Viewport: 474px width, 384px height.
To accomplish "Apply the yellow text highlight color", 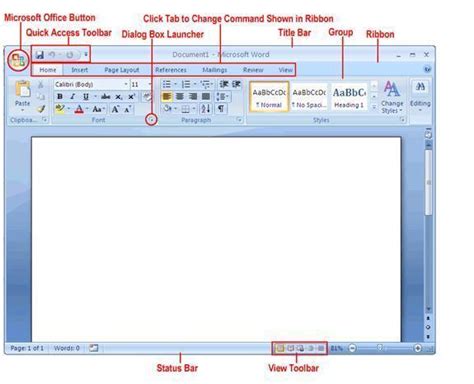I will click(60, 109).
